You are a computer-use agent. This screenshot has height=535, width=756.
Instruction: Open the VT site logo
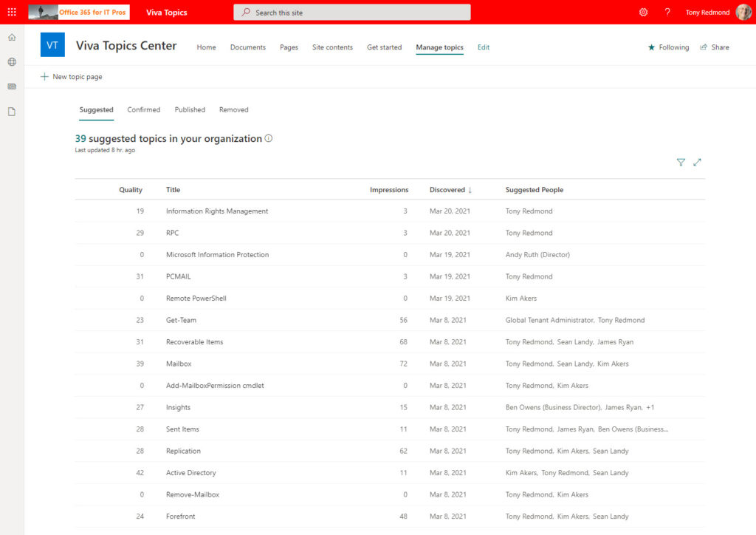52,45
